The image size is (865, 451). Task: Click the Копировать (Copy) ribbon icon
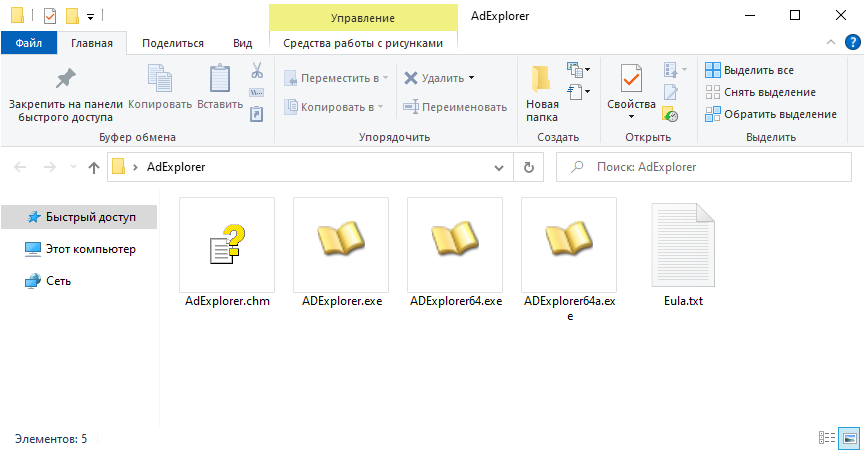pyautogui.click(x=160, y=79)
